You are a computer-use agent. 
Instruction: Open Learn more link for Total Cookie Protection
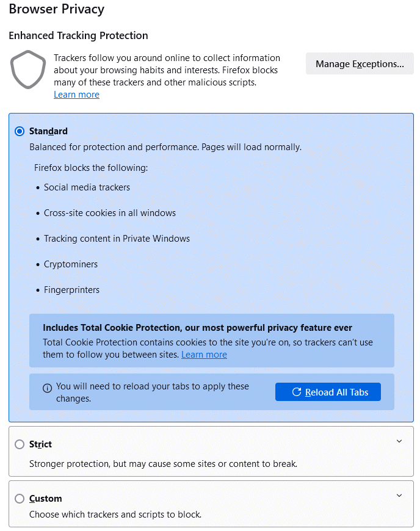[x=204, y=355]
